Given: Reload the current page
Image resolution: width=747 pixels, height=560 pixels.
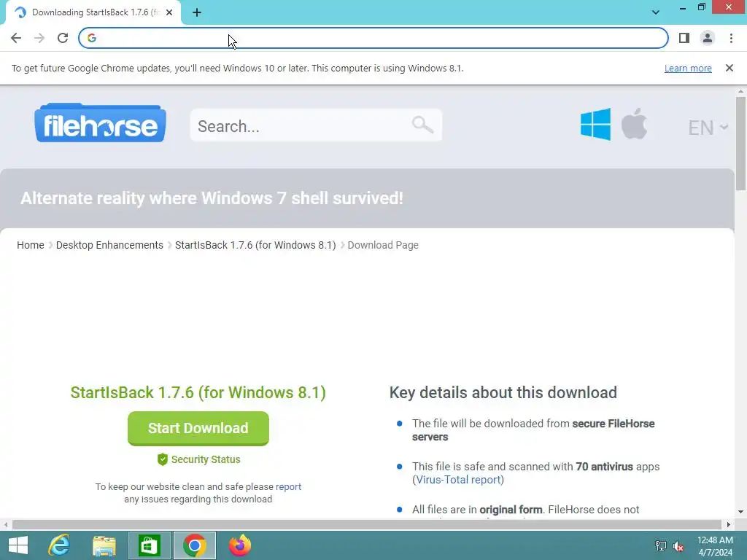Looking at the screenshot, I should (63, 38).
